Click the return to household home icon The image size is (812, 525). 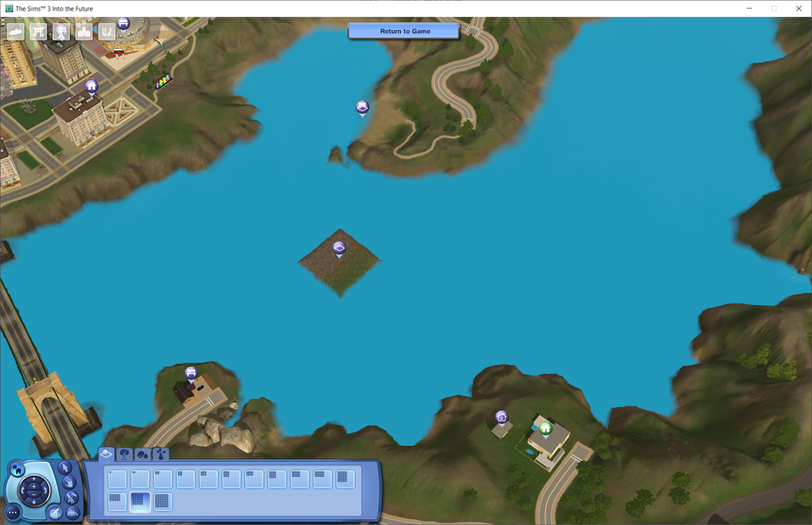[17, 470]
